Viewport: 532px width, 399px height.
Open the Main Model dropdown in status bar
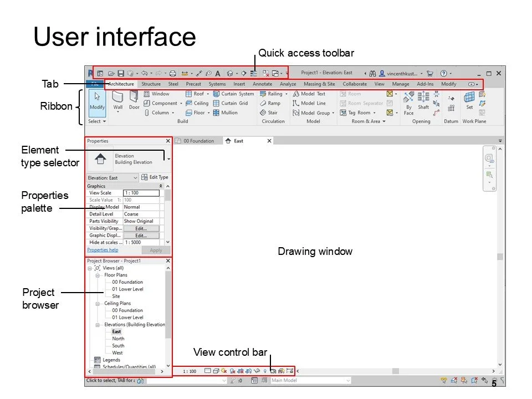tap(310, 381)
